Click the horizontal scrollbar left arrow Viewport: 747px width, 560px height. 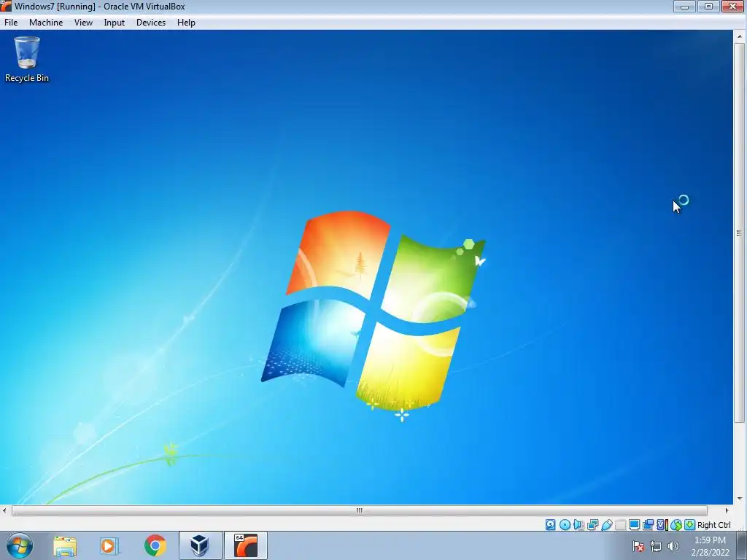tap(5, 510)
